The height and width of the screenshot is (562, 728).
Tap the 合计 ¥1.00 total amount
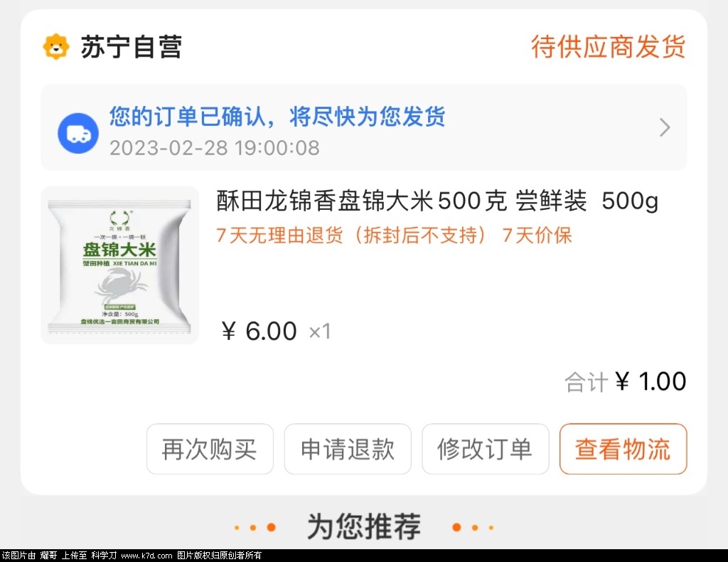(625, 382)
